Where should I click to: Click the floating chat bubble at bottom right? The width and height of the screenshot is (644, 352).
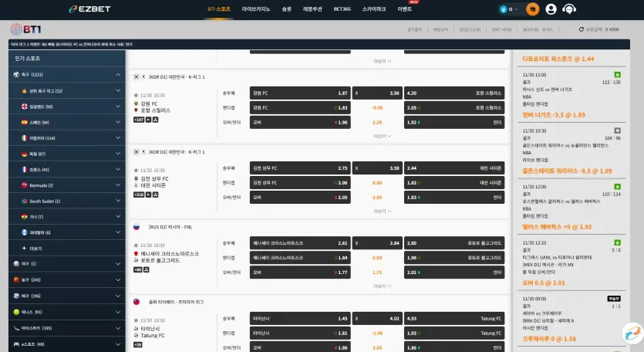[633, 333]
